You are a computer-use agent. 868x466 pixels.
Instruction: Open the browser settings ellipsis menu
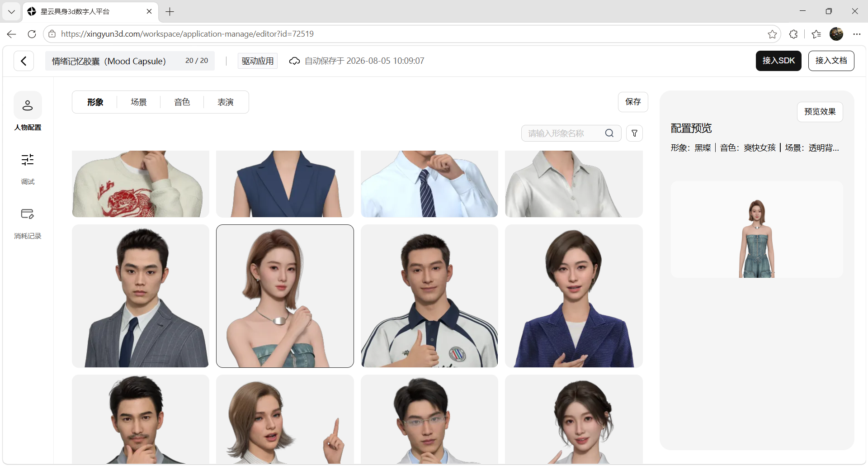pyautogui.click(x=857, y=34)
